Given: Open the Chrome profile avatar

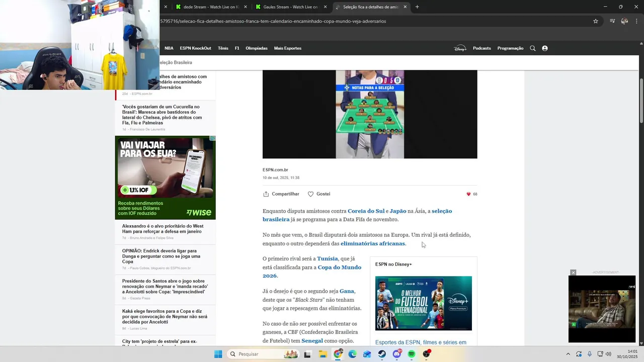Looking at the screenshot, I should (x=624, y=21).
